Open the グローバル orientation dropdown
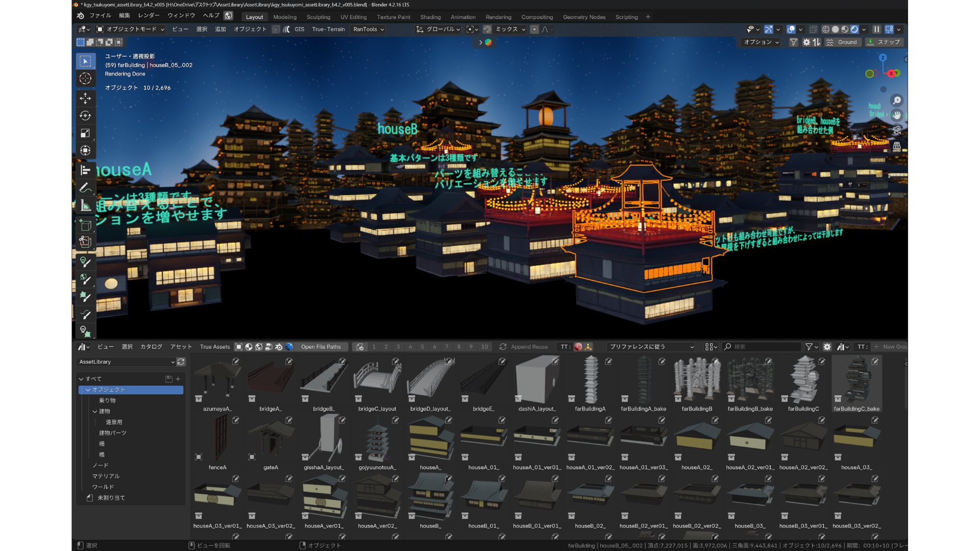Screen dimensions: 980x551 point(438,30)
